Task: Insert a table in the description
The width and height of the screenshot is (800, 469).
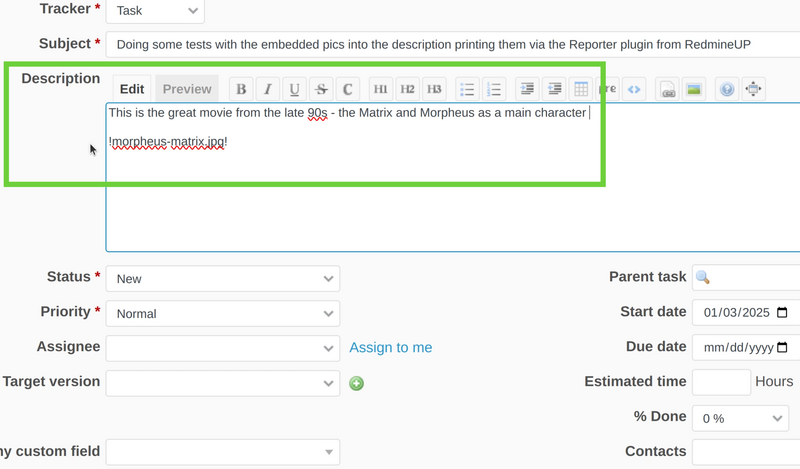Action: point(581,89)
